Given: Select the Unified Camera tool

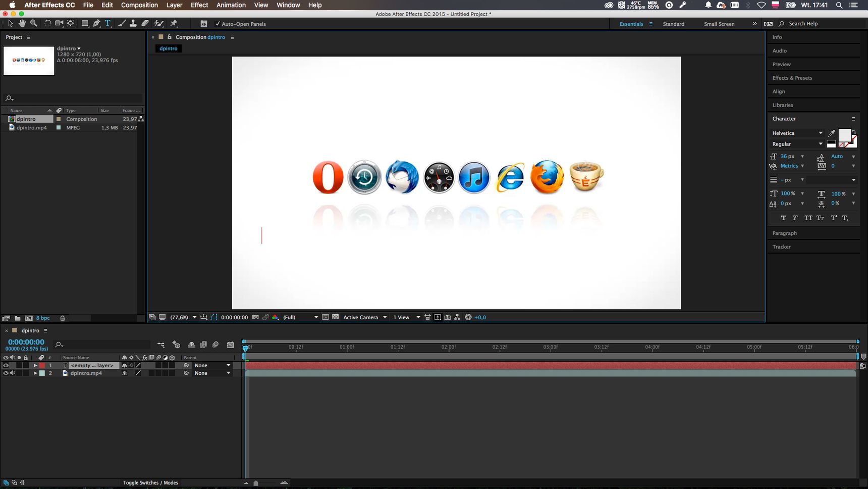Looking at the screenshot, I should (59, 23).
